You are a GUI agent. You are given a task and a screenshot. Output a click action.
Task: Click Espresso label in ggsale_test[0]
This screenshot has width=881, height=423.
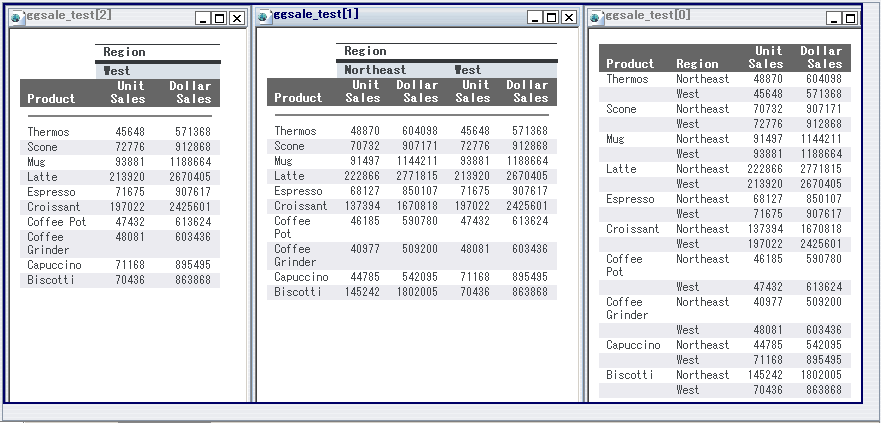pyautogui.click(x=630, y=199)
